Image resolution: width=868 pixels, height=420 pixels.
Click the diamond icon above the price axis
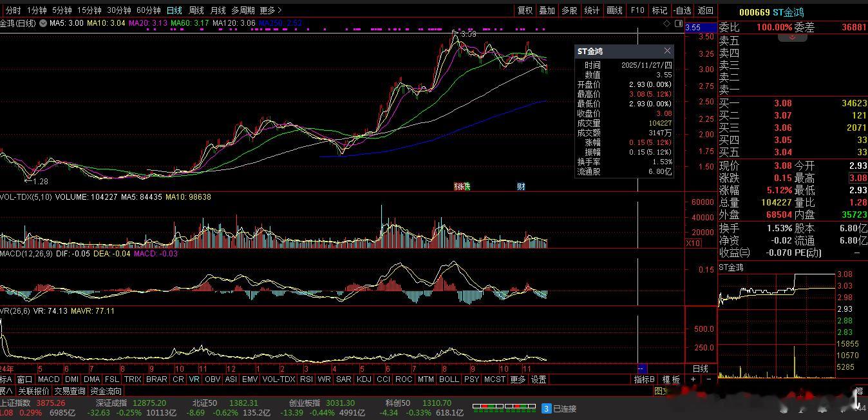pos(667,23)
